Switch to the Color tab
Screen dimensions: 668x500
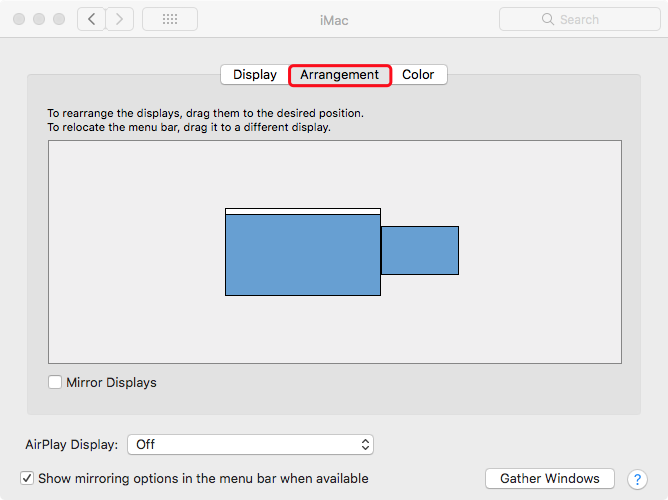point(418,75)
